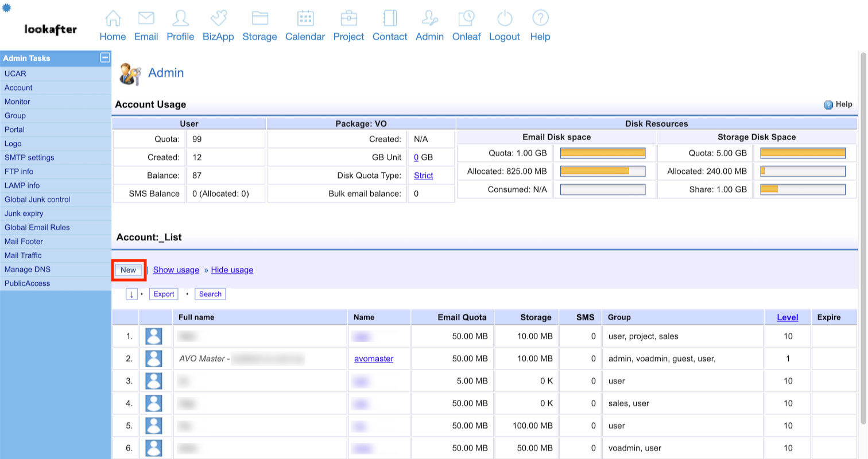The image size is (868, 459).
Task: Open the Onleaf clock icon
Action: pos(466,19)
